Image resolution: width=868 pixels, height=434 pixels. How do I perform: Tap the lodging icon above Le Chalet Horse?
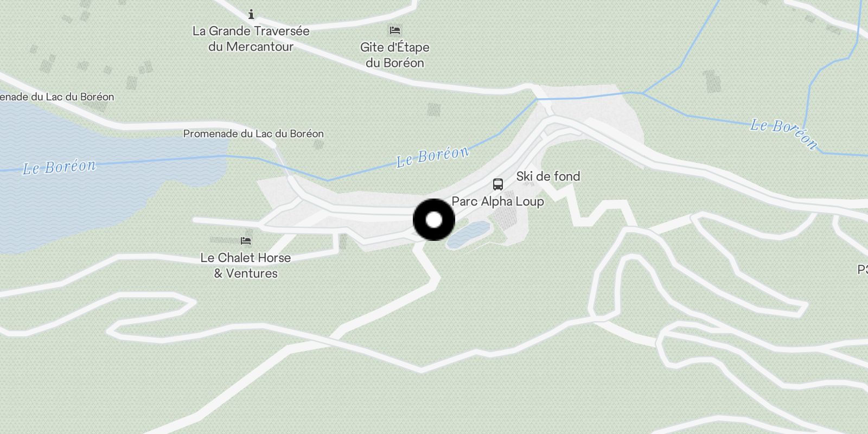[x=246, y=240]
